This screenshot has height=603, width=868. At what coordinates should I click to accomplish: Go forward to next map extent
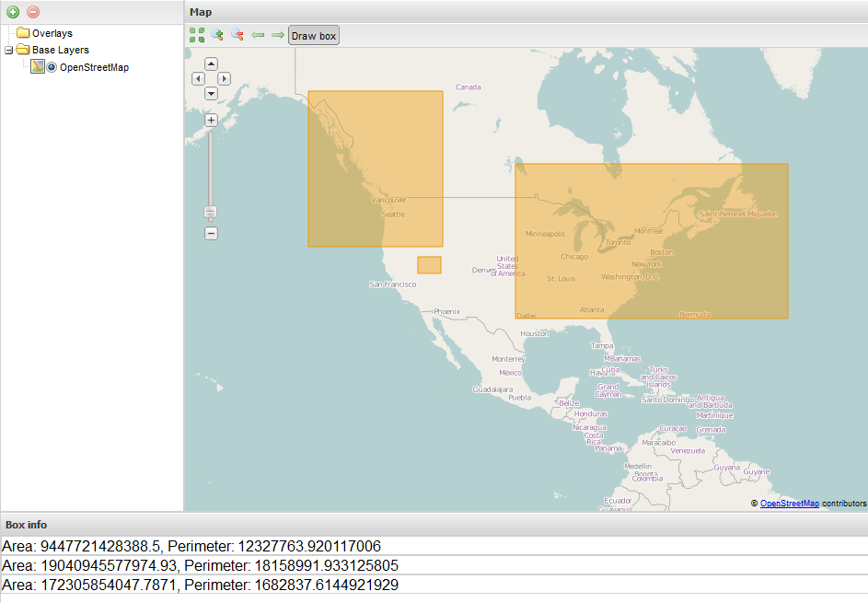(x=277, y=34)
